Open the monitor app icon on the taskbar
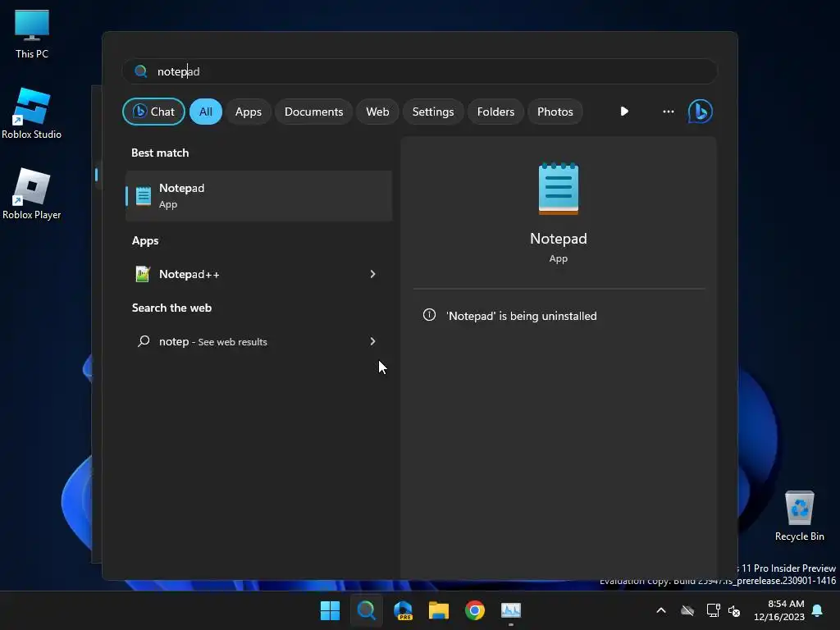This screenshot has height=630, width=840. (x=510, y=610)
